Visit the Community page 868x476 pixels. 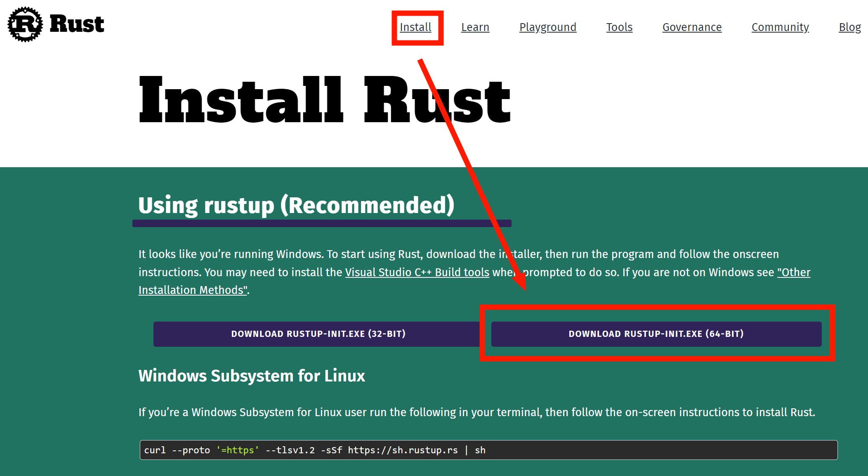[780, 27]
